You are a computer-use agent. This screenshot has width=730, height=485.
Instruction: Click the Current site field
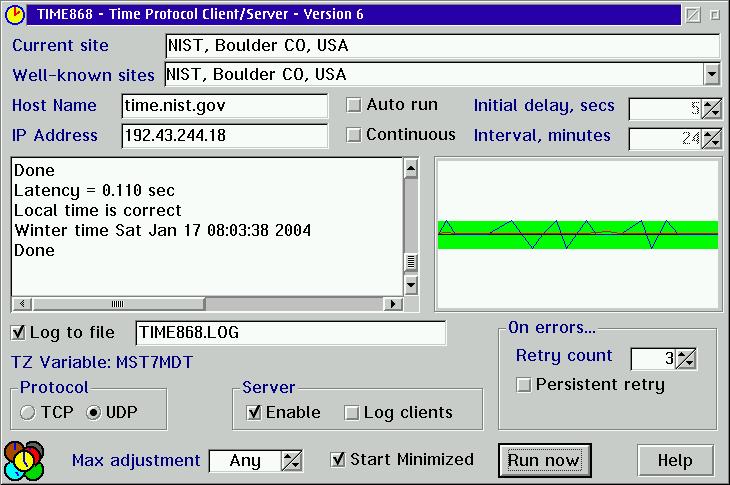[442, 46]
